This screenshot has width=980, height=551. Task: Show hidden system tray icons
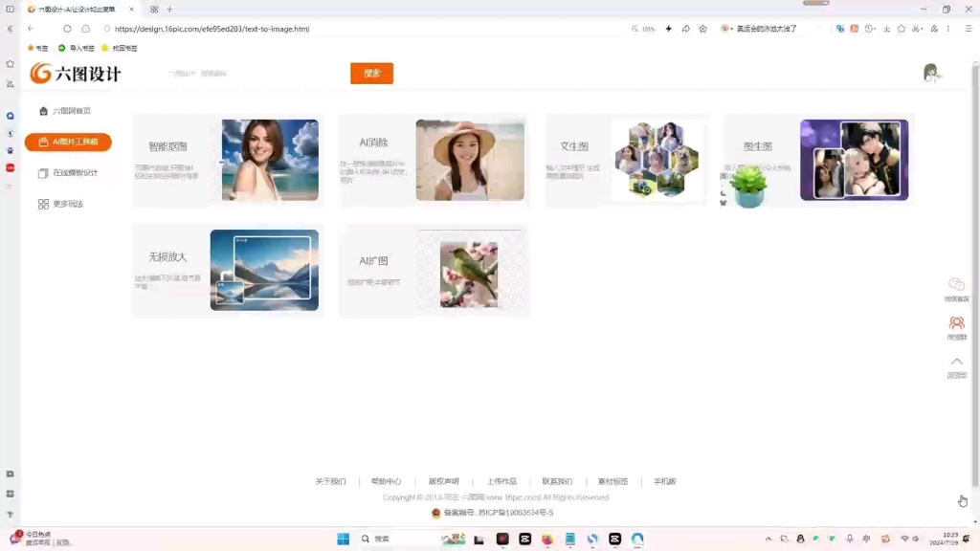coord(768,540)
